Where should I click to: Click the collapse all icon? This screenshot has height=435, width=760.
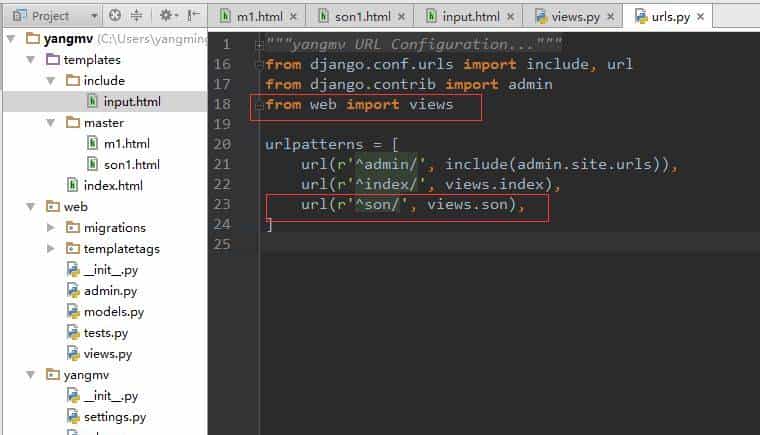(x=137, y=16)
